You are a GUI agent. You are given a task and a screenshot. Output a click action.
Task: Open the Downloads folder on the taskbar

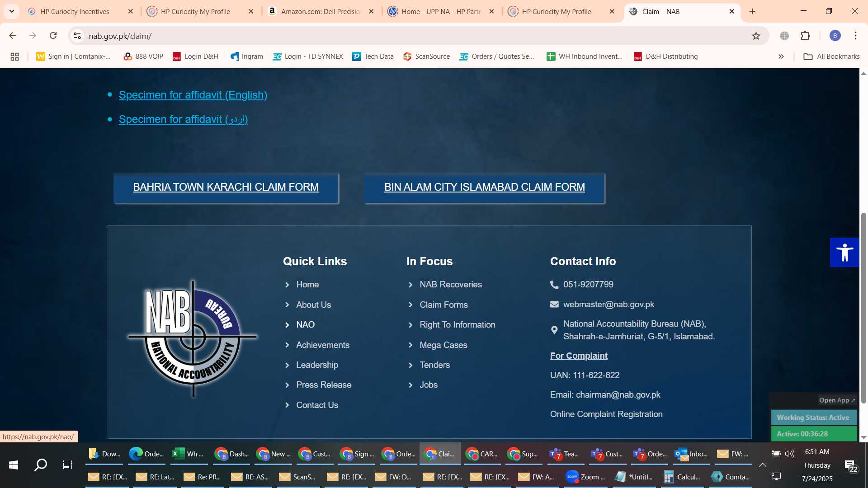click(x=104, y=454)
